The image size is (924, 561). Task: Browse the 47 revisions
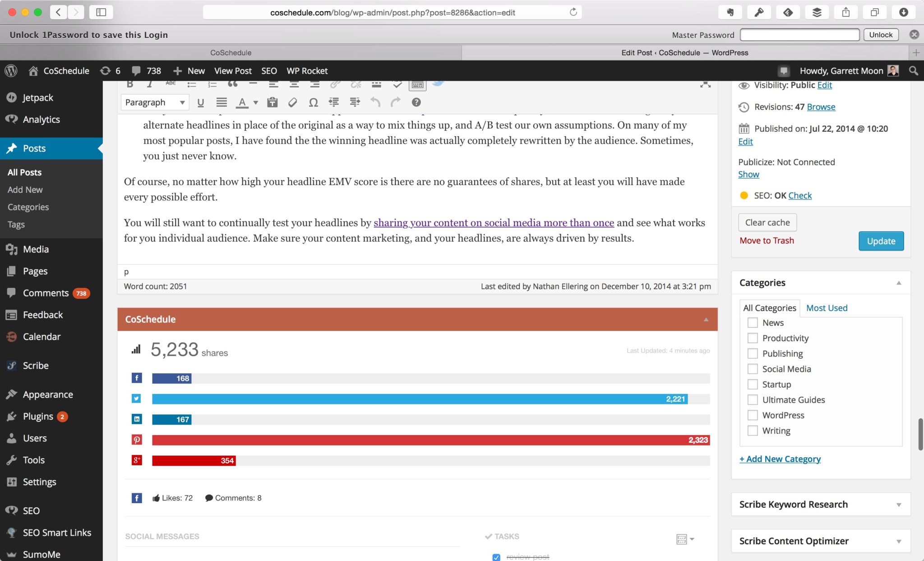pos(821,107)
